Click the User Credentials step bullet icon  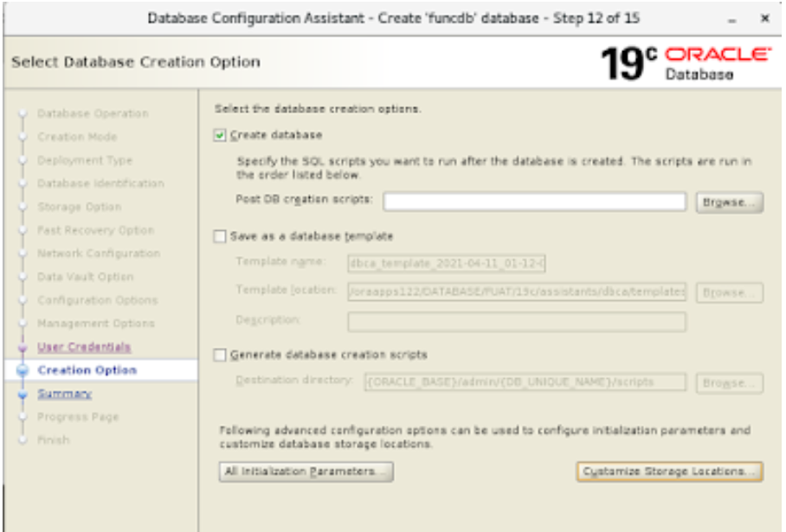(23, 347)
